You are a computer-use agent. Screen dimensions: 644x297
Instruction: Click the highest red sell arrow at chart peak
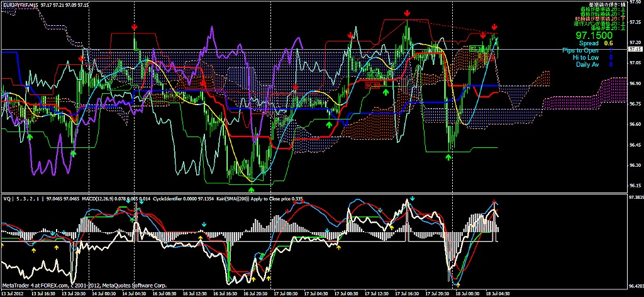click(x=408, y=13)
